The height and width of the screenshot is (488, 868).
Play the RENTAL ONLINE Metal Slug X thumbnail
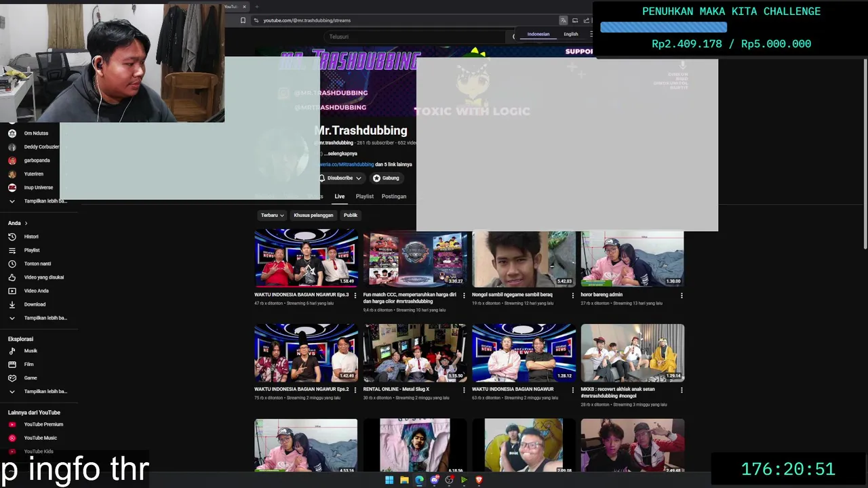pyautogui.click(x=415, y=352)
